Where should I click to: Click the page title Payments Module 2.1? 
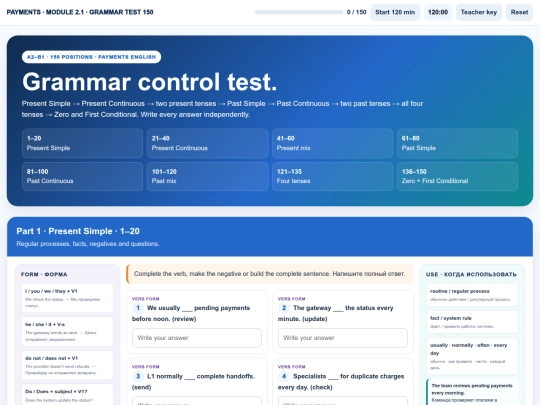(x=80, y=12)
